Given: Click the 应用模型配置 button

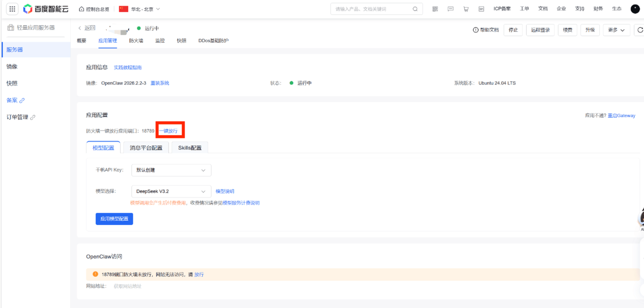Looking at the screenshot, I should [x=114, y=219].
